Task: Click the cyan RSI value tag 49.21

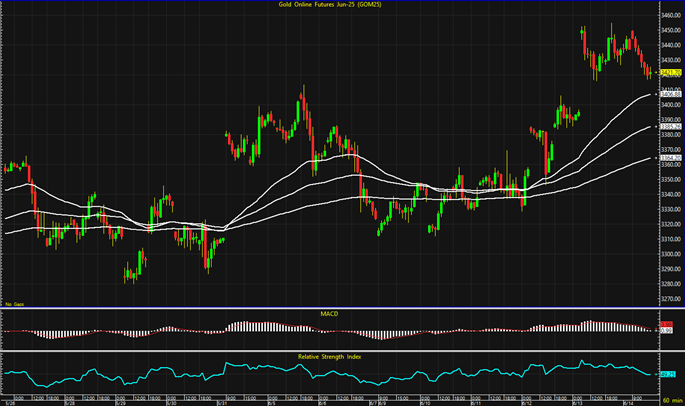Action: 668,374
